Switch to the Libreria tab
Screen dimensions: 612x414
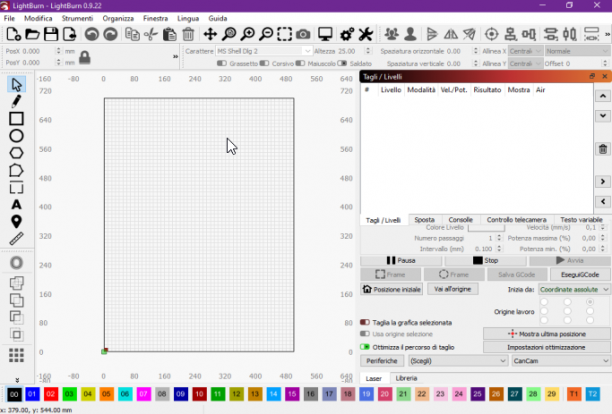tap(406, 378)
